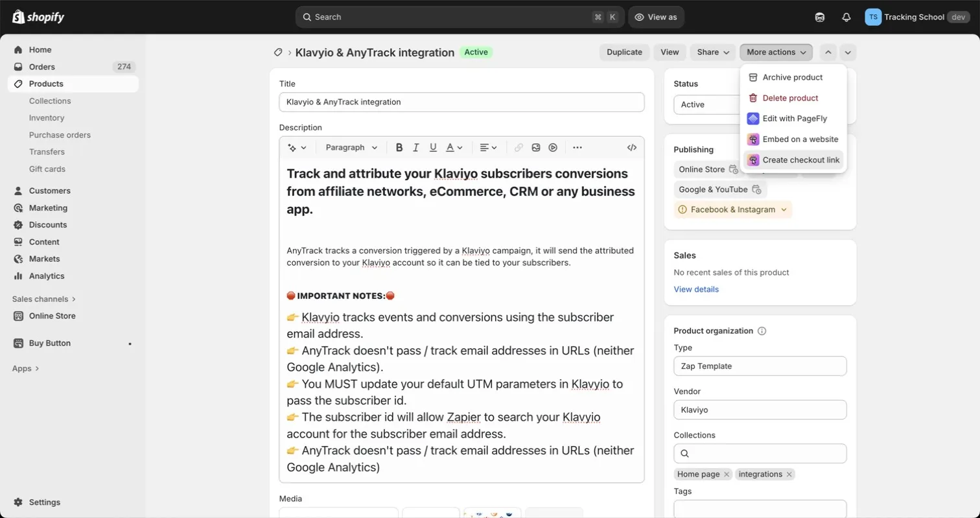980x518 pixels.
Task: Remove the integrations collection tag
Action: (789, 475)
